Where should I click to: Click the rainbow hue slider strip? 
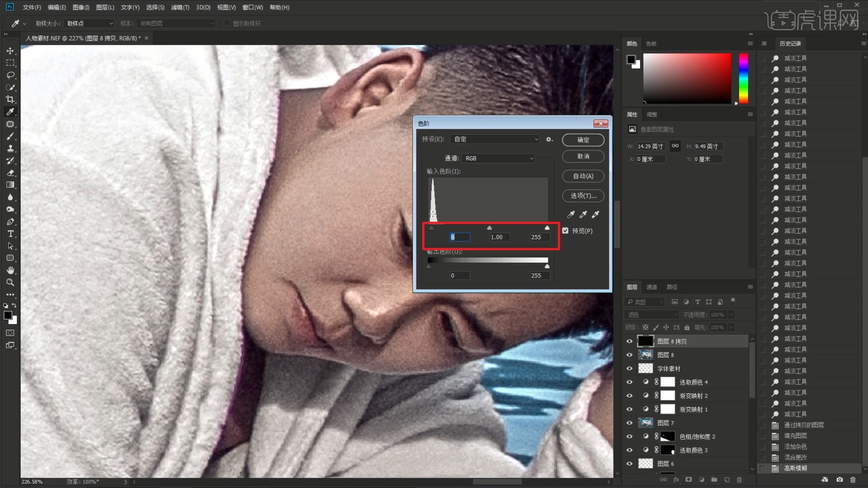[x=743, y=78]
